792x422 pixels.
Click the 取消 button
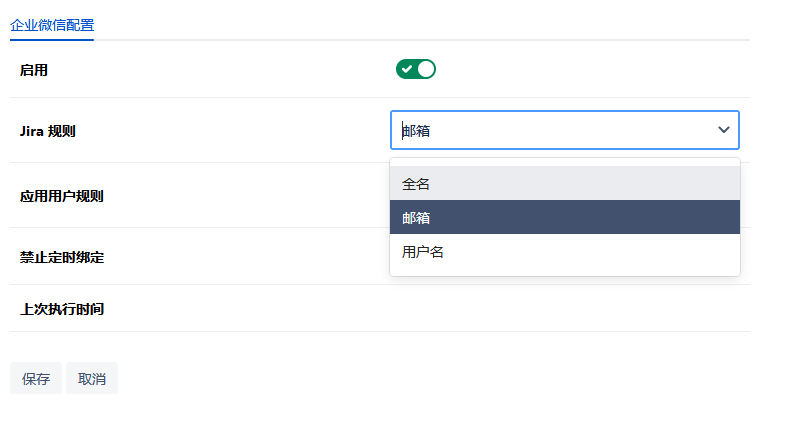(x=92, y=379)
